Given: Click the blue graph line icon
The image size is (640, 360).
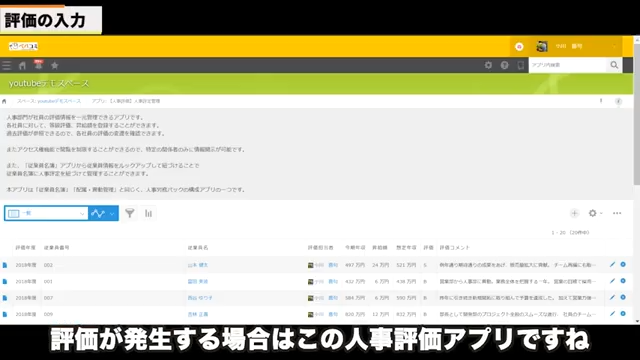Looking at the screenshot, I should pyautogui.click(x=98, y=213).
